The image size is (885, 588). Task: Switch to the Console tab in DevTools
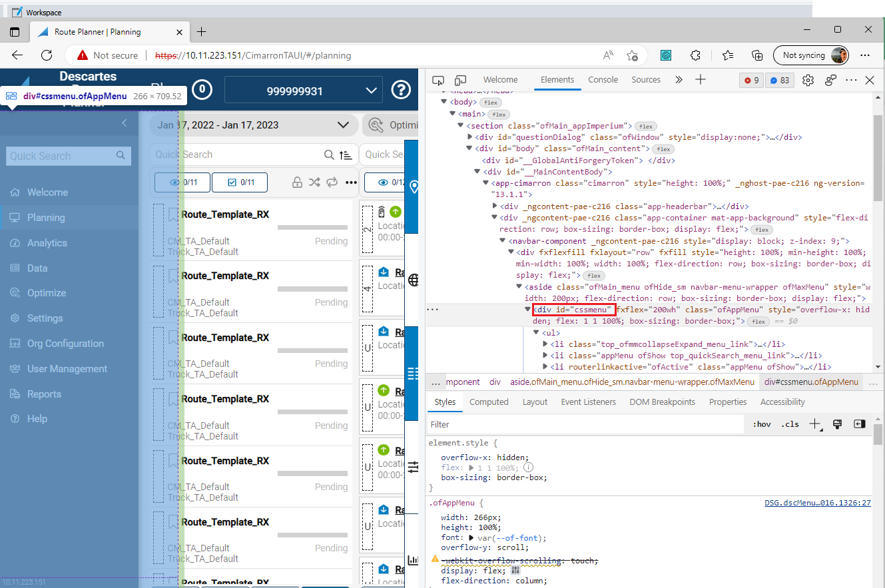[x=603, y=79]
